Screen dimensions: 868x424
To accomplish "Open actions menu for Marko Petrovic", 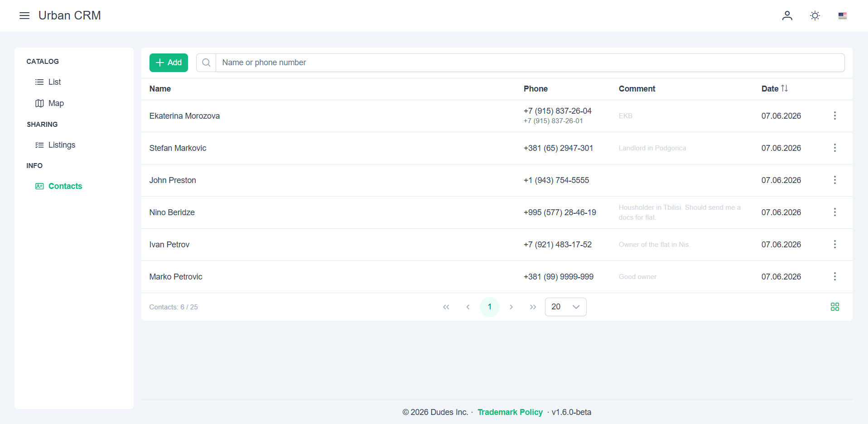I will [835, 277].
